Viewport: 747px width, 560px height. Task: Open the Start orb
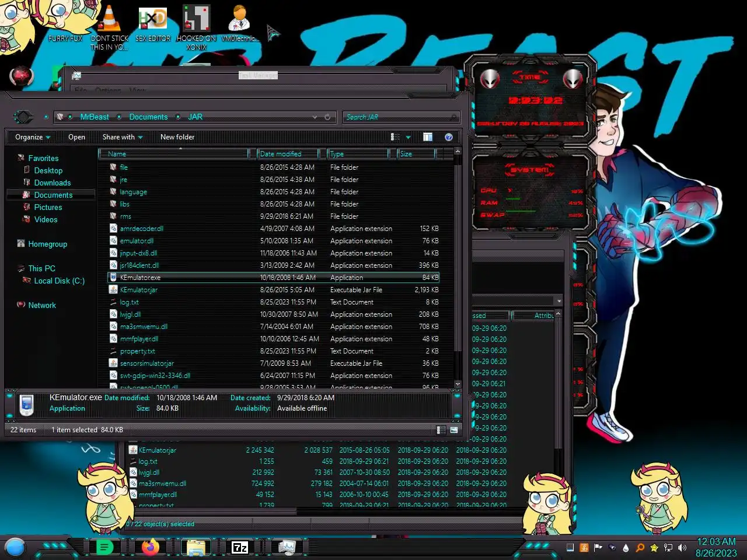[x=15, y=547]
